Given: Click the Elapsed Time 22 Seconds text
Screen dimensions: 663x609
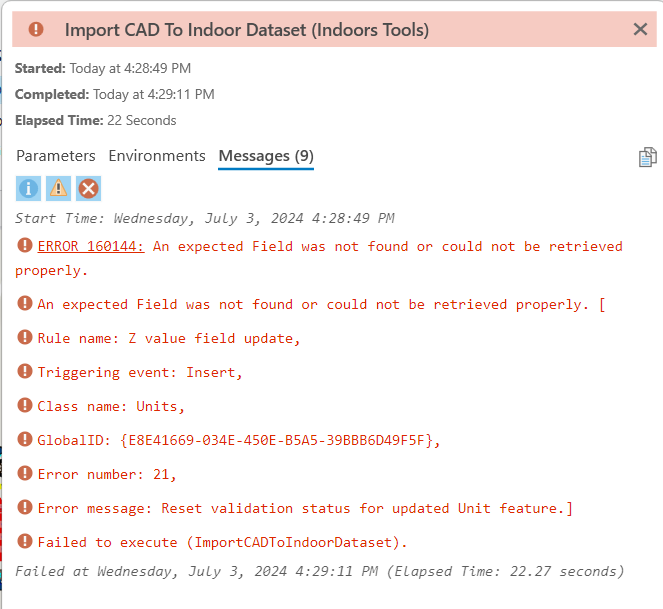Looking at the screenshot, I should click(95, 120).
